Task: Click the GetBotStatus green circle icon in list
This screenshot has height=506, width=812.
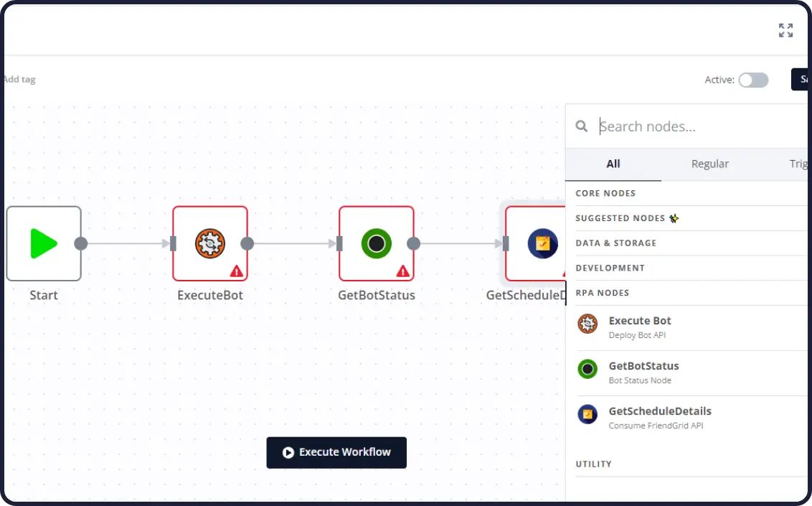Action: tap(587, 369)
